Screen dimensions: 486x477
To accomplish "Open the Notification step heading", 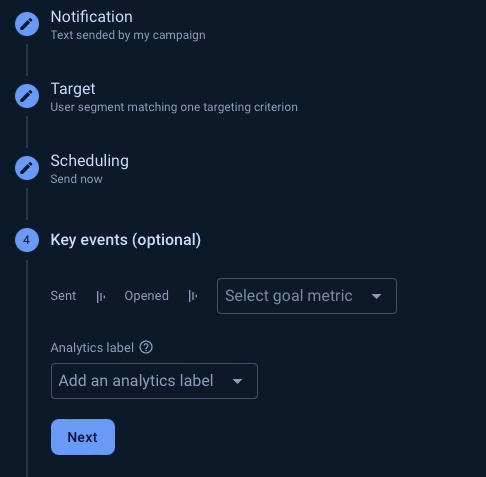I will (91, 17).
